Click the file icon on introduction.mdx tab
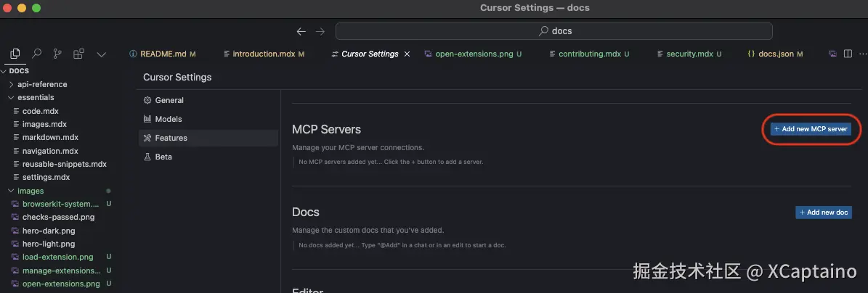 coord(227,54)
